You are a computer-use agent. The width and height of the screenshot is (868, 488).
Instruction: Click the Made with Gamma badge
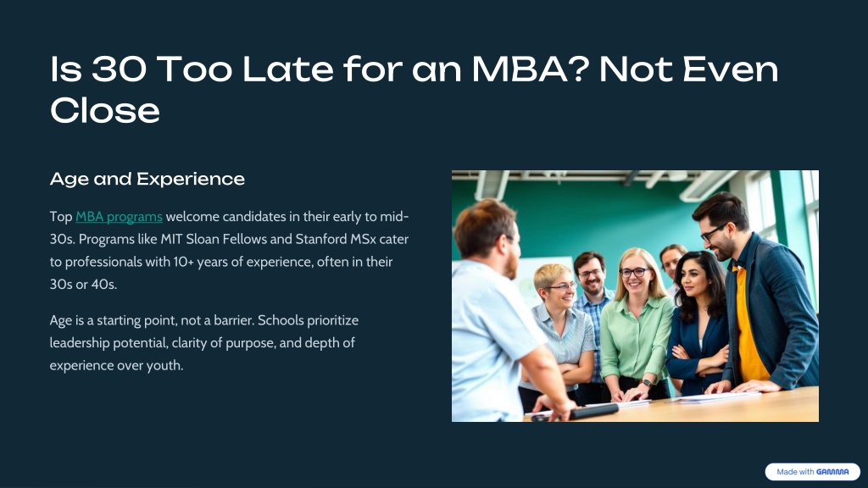click(812, 472)
